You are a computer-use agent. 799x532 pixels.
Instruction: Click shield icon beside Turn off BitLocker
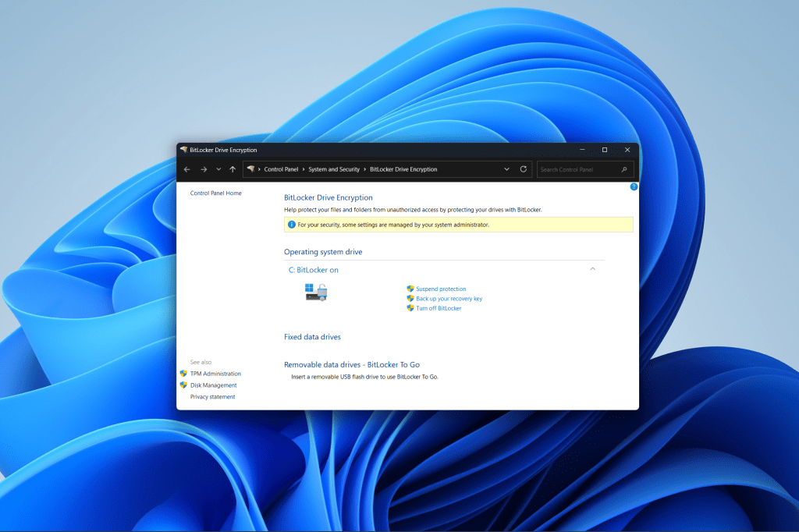coord(410,308)
